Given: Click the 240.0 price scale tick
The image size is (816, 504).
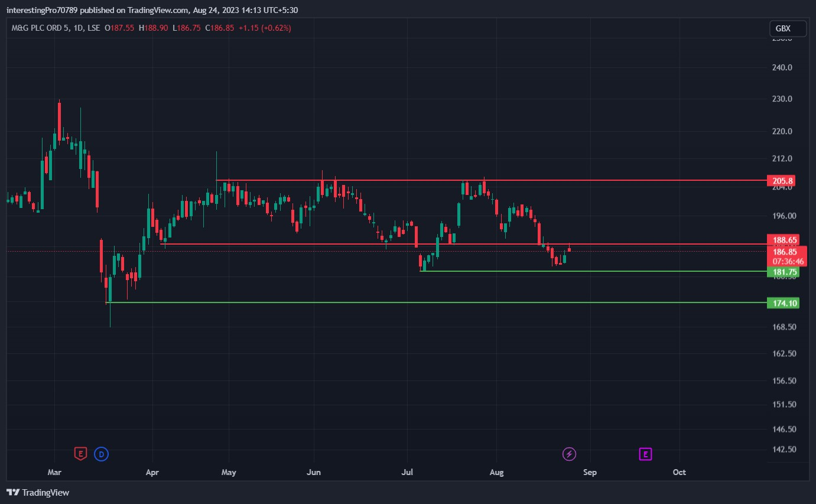Looking at the screenshot, I should [782, 67].
